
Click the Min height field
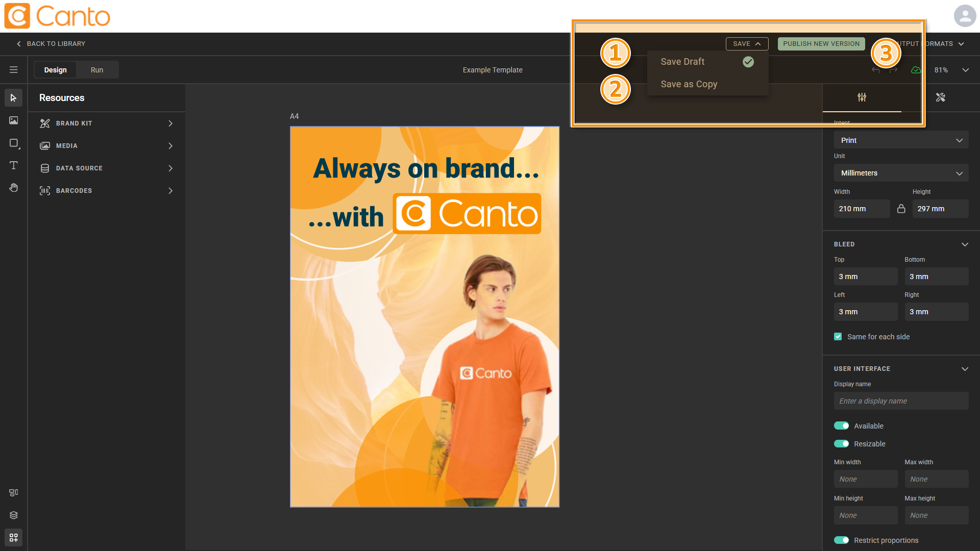click(x=866, y=515)
